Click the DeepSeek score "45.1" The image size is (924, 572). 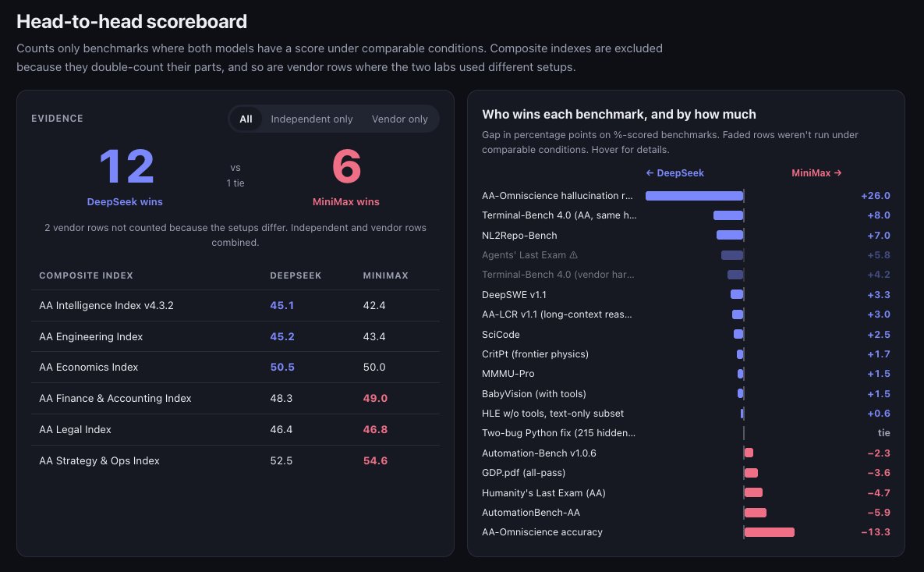pyautogui.click(x=281, y=305)
